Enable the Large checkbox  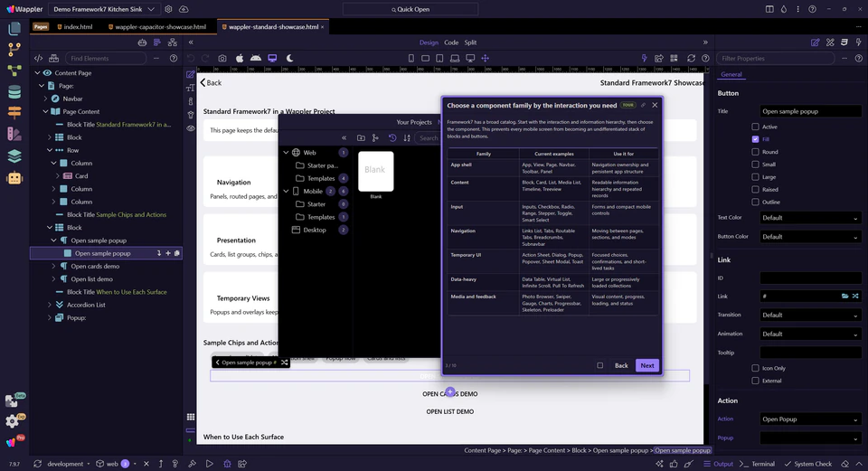tap(755, 177)
